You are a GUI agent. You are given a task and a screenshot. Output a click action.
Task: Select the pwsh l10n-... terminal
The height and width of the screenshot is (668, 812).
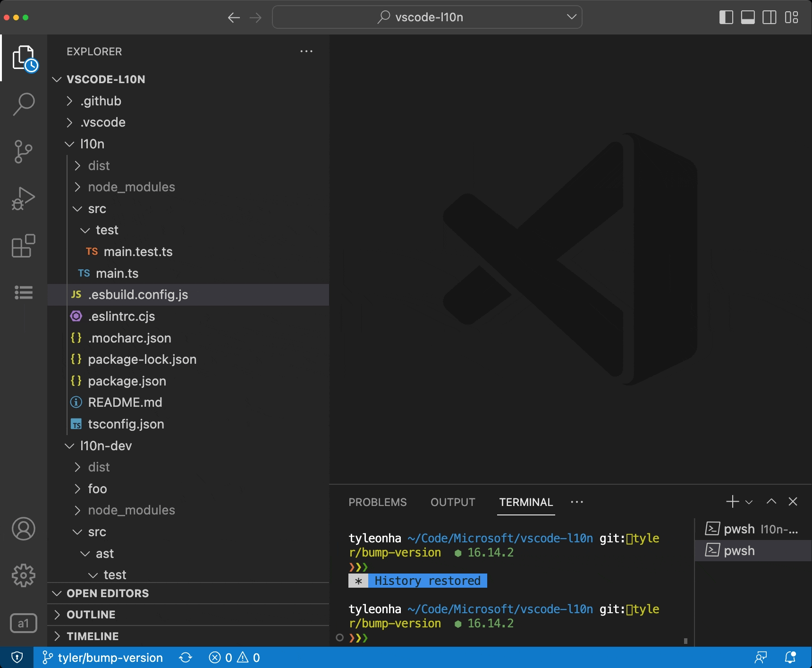[753, 529]
